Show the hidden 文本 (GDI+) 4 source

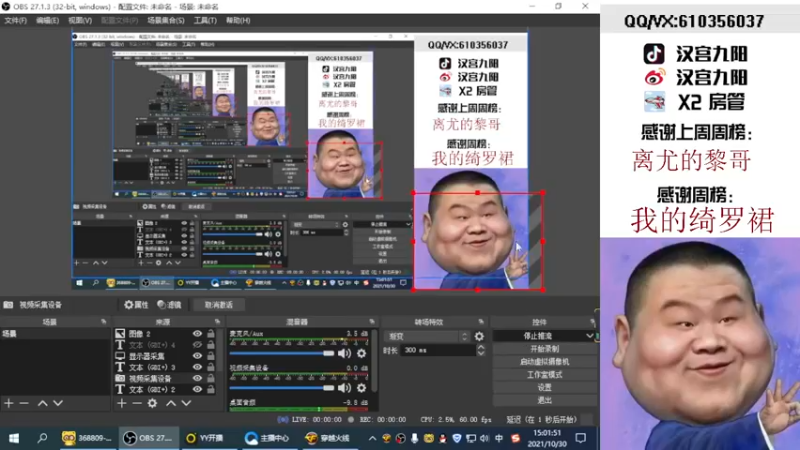click(x=197, y=345)
